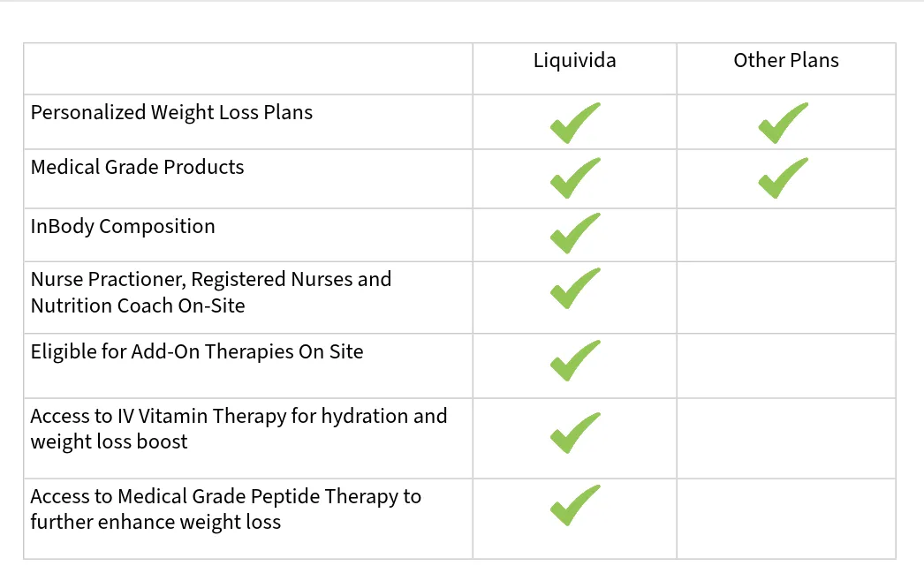Click the Medical Grade Products label
The height and width of the screenshot is (588, 924).
pyautogui.click(x=137, y=168)
